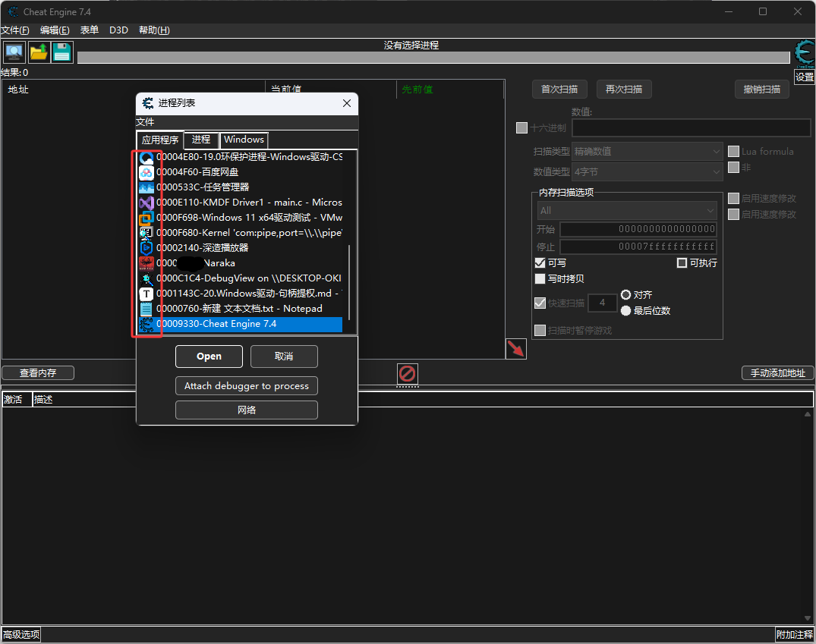Click the 手动添加地址 button
The image size is (816, 644).
[x=777, y=373]
